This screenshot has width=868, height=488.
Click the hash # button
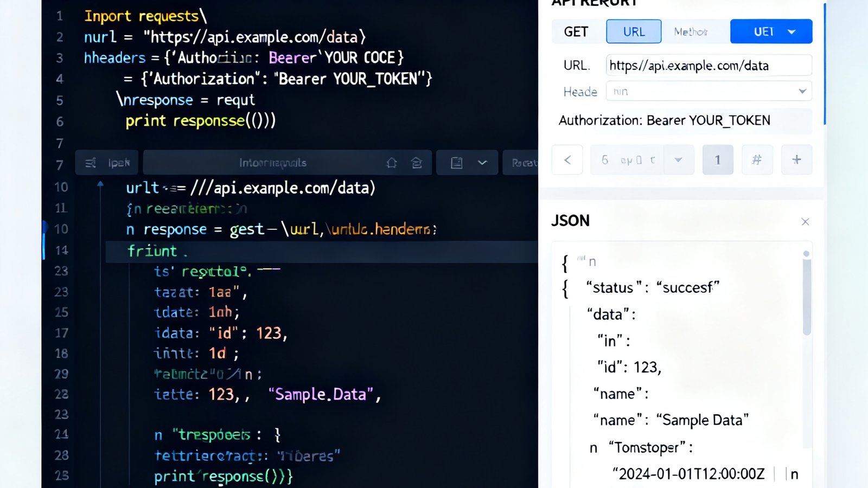[x=757, y=160]
